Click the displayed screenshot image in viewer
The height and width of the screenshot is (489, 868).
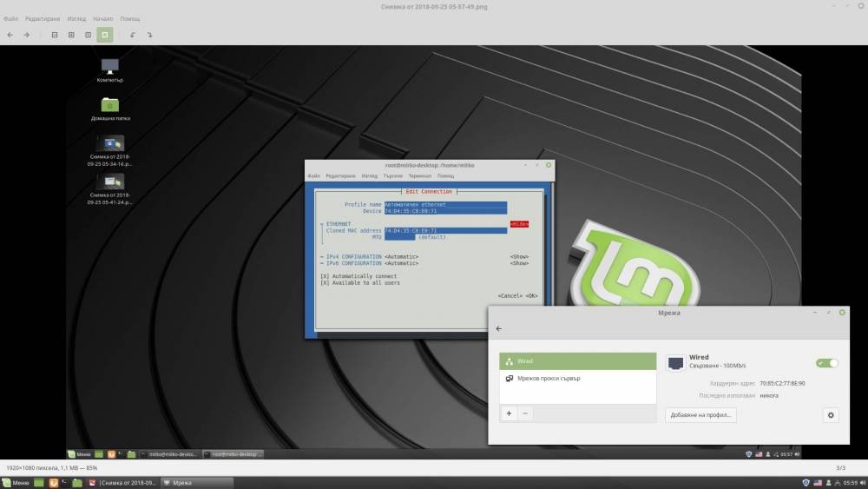click(x=433, y=253)
